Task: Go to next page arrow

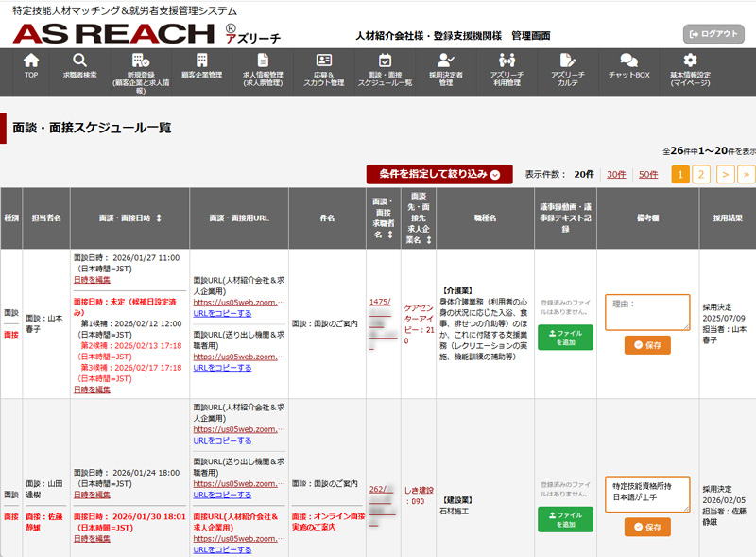Action: click(x=725, y=174)
